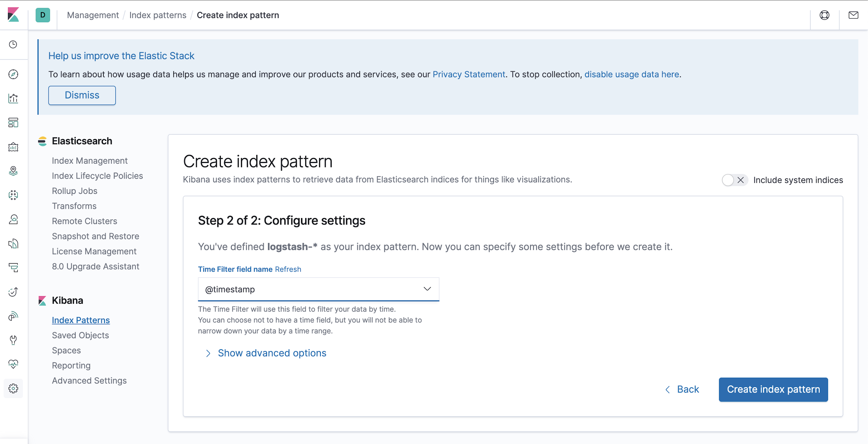This screenshot has height=444, width=868.
Task: Open Visualize via the chart icon
Action: point(13,99)
